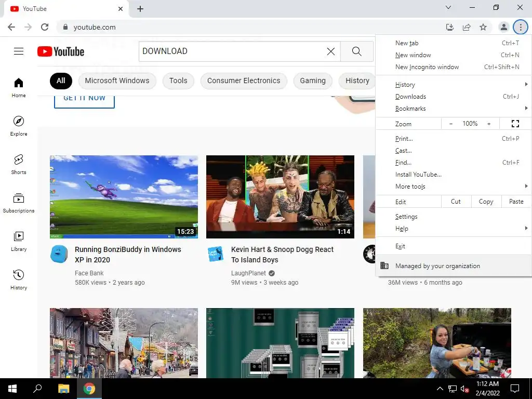Select New tab menu item
532x399 pixels.
coord(454,43)
